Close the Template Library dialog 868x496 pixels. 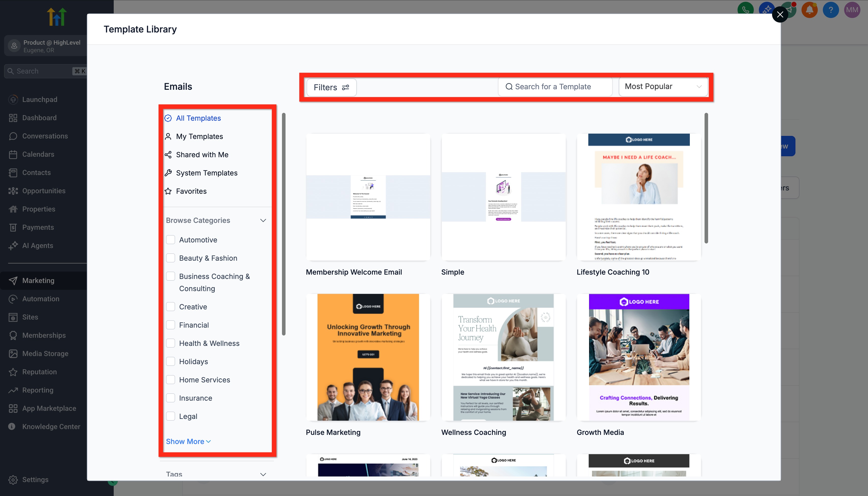click(x=780, y=15)
